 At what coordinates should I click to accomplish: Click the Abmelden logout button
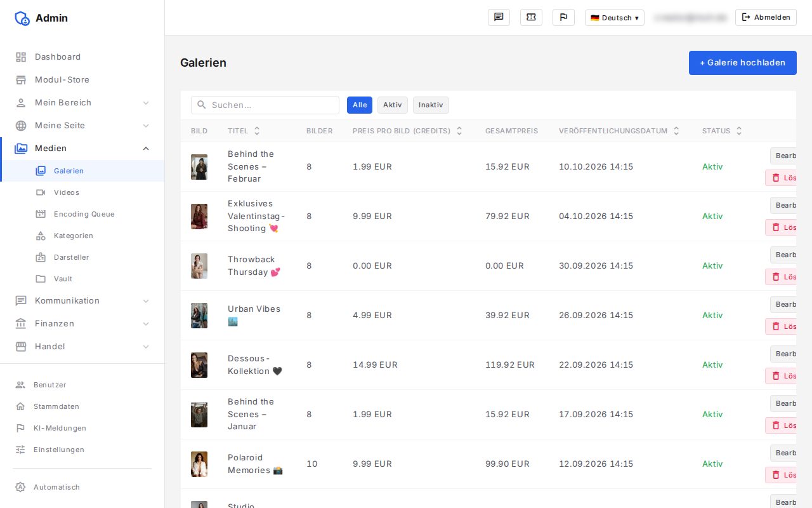[x=766, y=18]
